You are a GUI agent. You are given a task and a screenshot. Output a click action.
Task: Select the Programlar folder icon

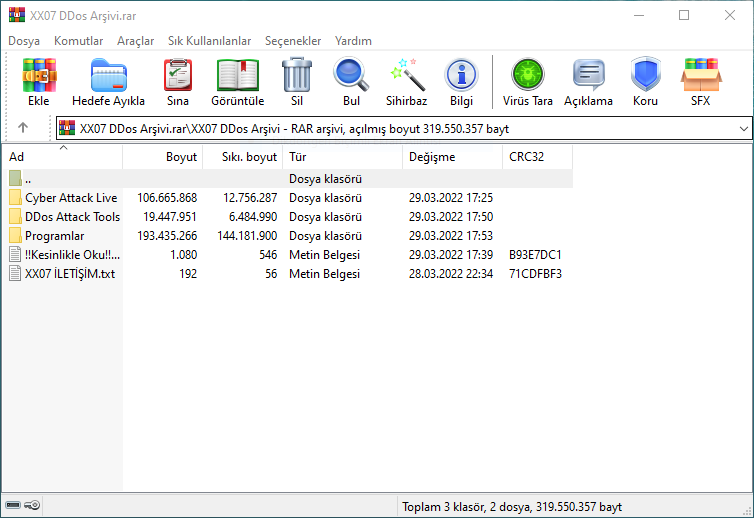pyautogui.click(x=15, y=236)
